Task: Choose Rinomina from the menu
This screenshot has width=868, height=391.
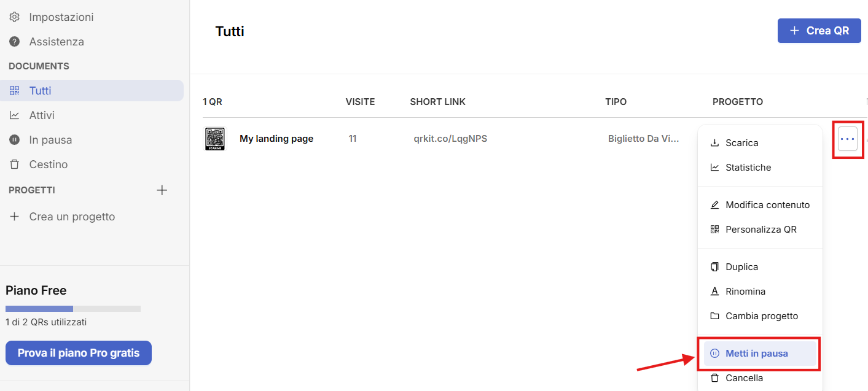Action: pyautogui.click(x=745, y=292)
